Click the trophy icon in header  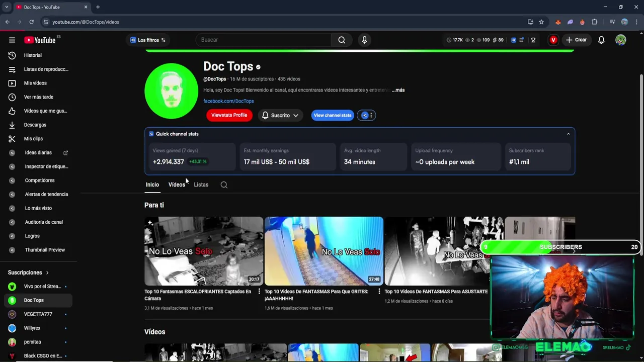coord(533,40)
